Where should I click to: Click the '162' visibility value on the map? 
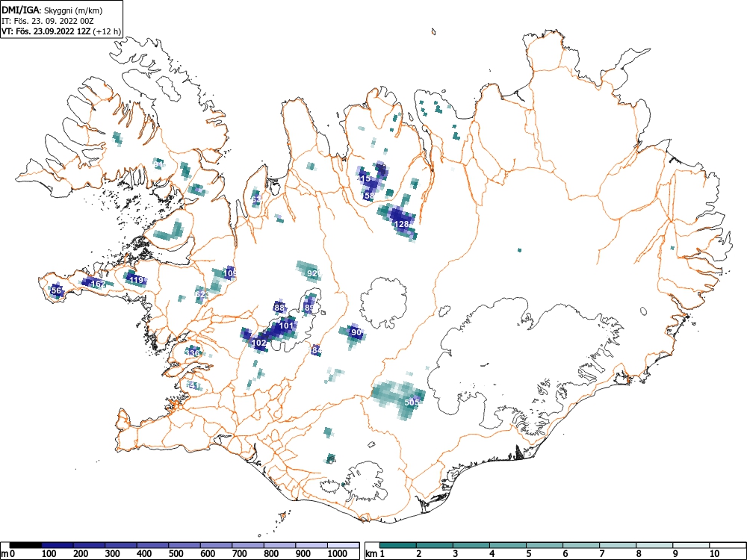pyautogui.click(x=98, y=284)
